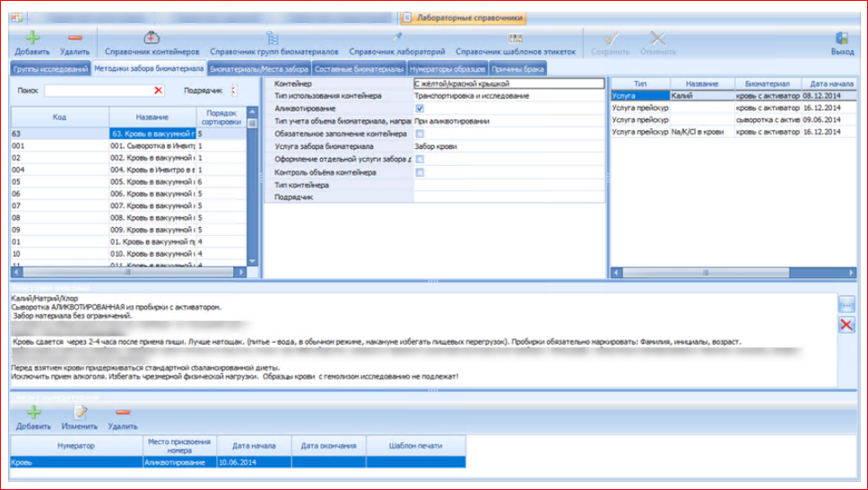Open the Тип использования контейнера value list

pyautogui.click(x=508, y=96)
